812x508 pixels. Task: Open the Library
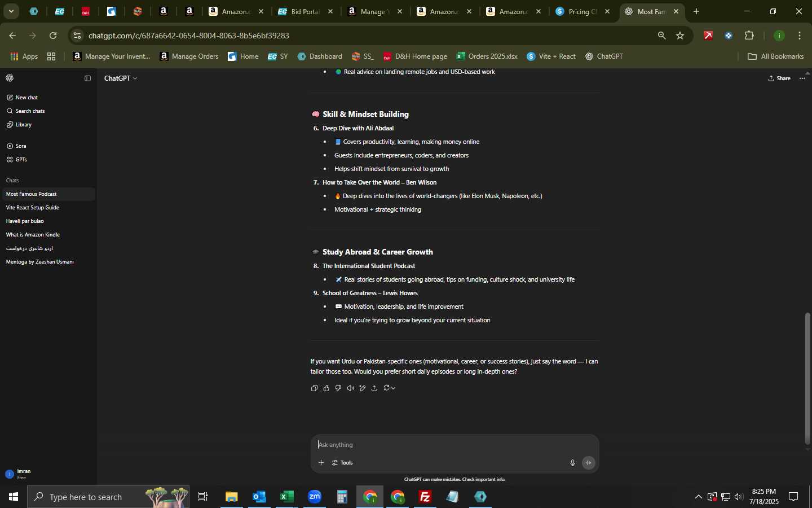[48, 125]
